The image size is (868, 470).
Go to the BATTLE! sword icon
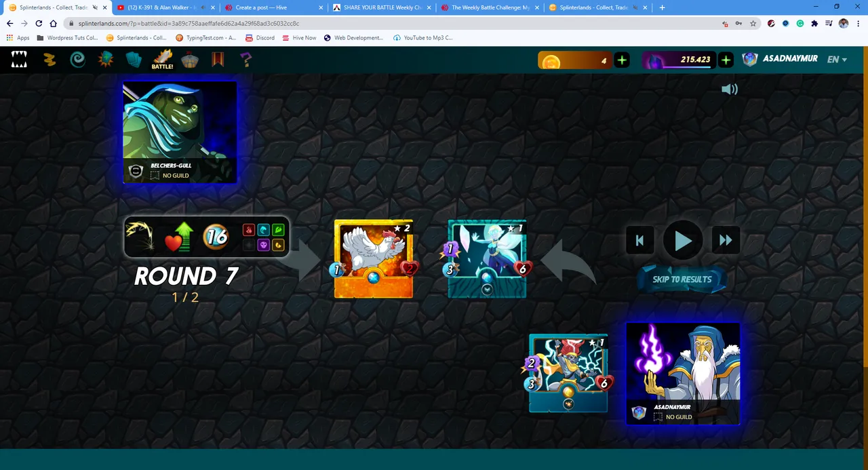click(162, 60)
